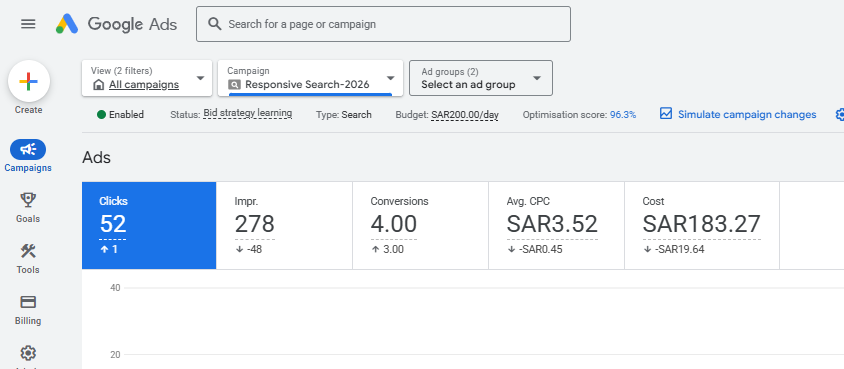The width and height of the screenshot is (844, 369).
Task: Click the Enabled status indicator
Action: (x=121, y=115)
